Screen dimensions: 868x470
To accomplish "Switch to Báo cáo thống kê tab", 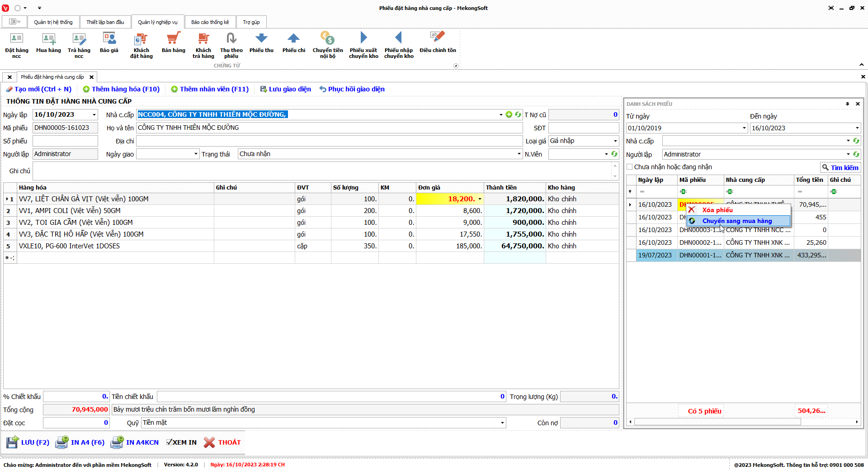I will (x=210, y=22).
